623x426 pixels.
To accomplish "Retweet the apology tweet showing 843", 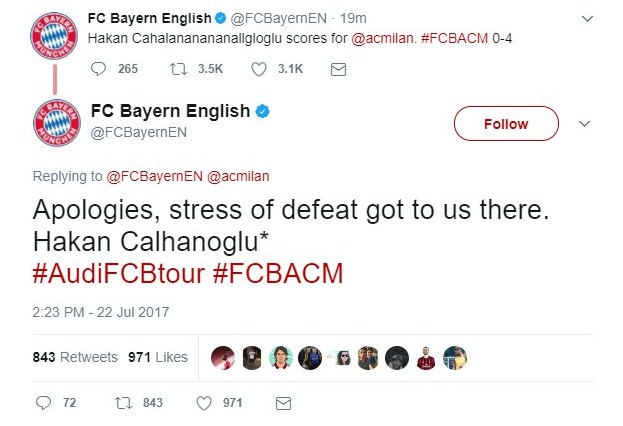I will tap(125, 403).
